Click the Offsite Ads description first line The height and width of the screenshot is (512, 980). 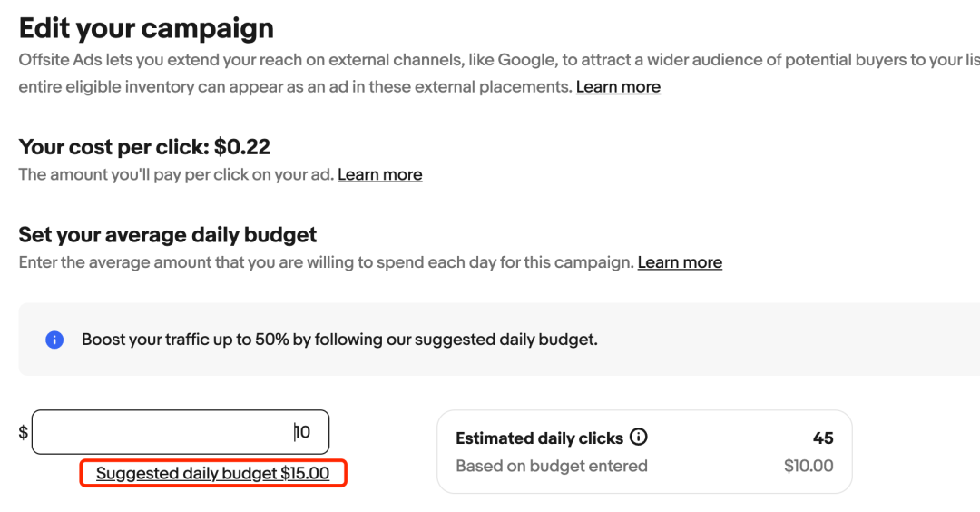[490, 60]
